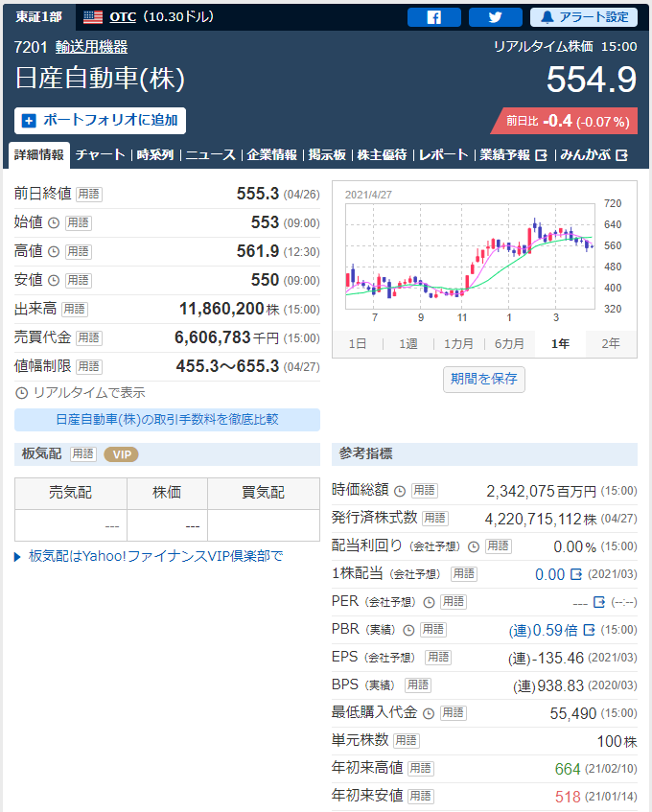
Task: Open the 業績予想 external tab
Action: [x=513, y=155]
